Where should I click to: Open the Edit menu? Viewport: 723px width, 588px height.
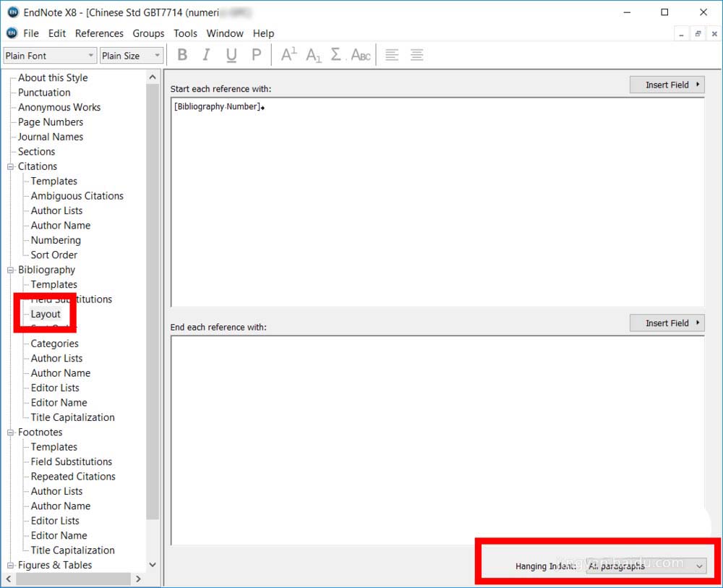coord(56,33)
